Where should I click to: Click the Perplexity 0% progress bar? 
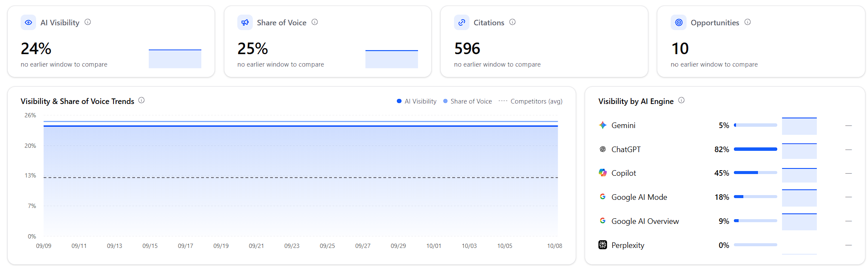pos(755,245)
